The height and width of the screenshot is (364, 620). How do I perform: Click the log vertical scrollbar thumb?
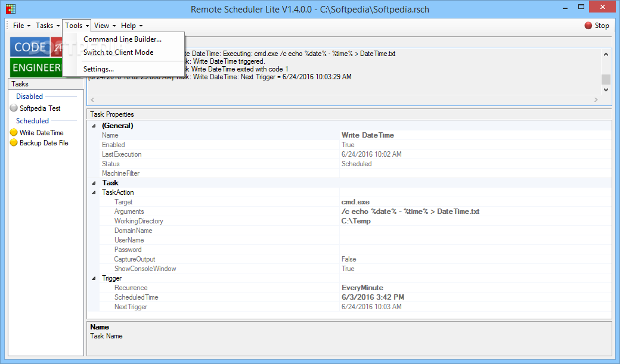[x=606, y=79]
